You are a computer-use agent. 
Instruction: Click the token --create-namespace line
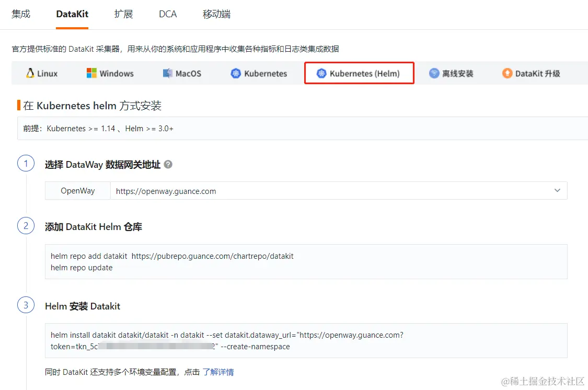tap(170, 347)
